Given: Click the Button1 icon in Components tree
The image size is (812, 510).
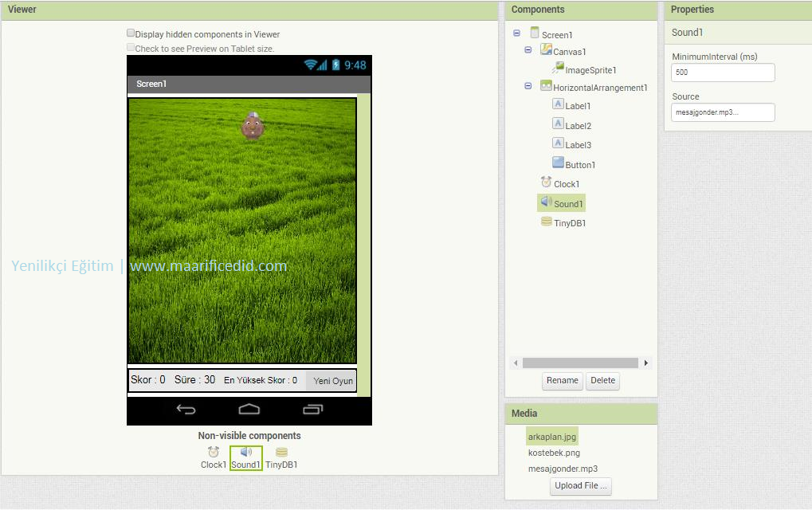Looking at the screenshot, I should (x=558, y=163).
